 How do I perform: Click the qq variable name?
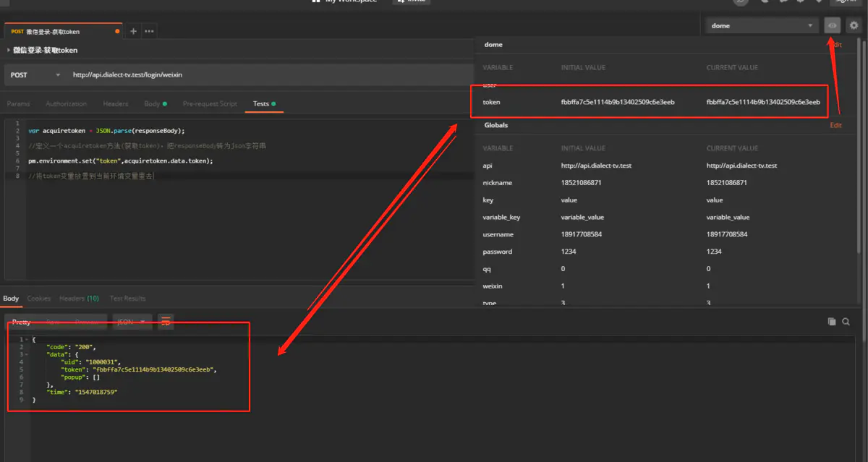click(486, 269)
